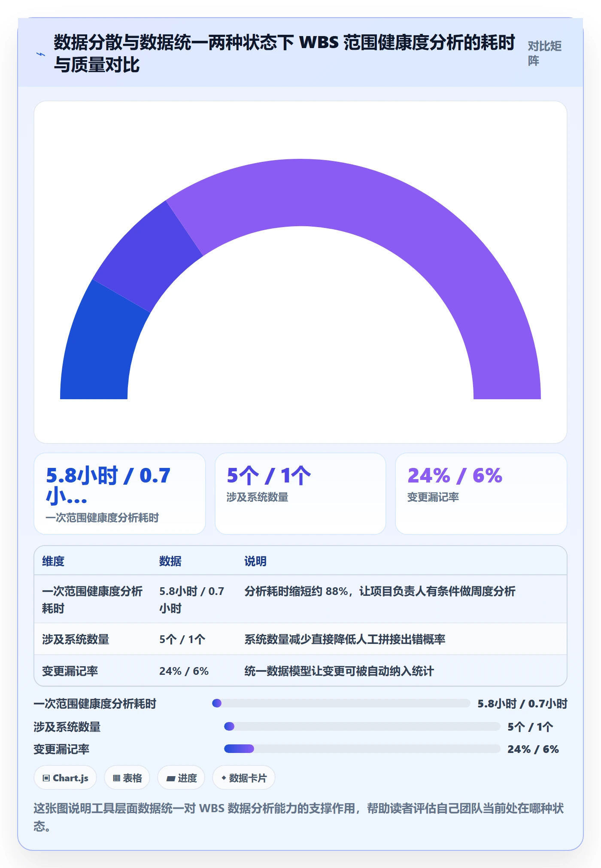Open the 5.8小时 / 0.7小… data card

click(120, 494)
